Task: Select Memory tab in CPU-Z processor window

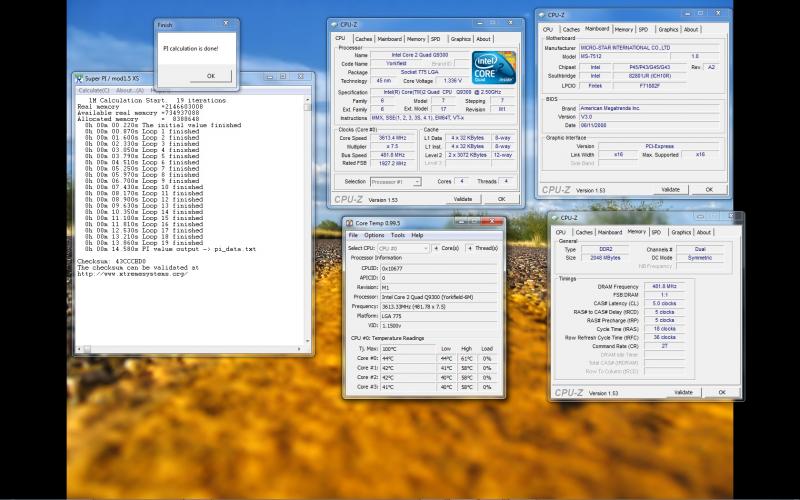Action: click(x=416, y=39)
